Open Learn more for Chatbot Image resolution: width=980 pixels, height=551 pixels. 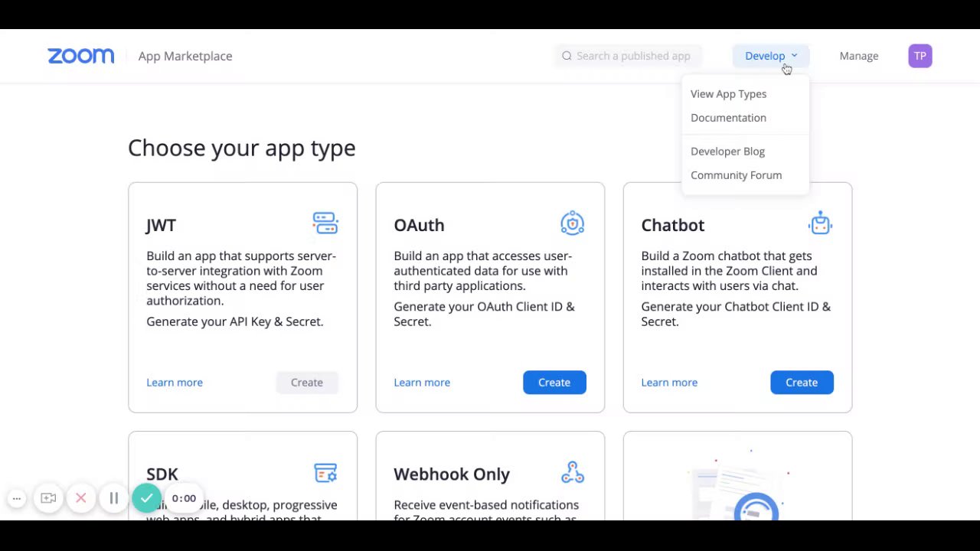tap(669, 383)
